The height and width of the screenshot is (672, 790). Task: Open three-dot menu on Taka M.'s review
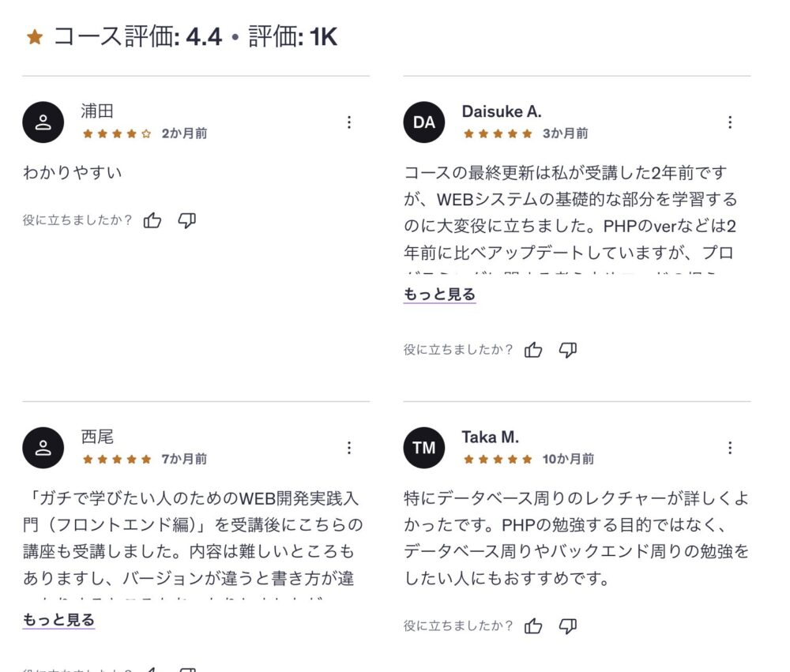pos(730,448)
